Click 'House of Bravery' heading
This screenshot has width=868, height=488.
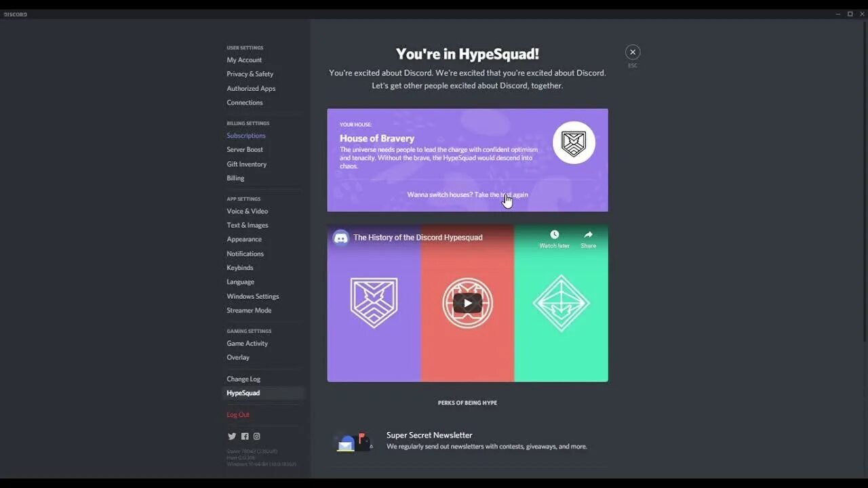point(377,138)
